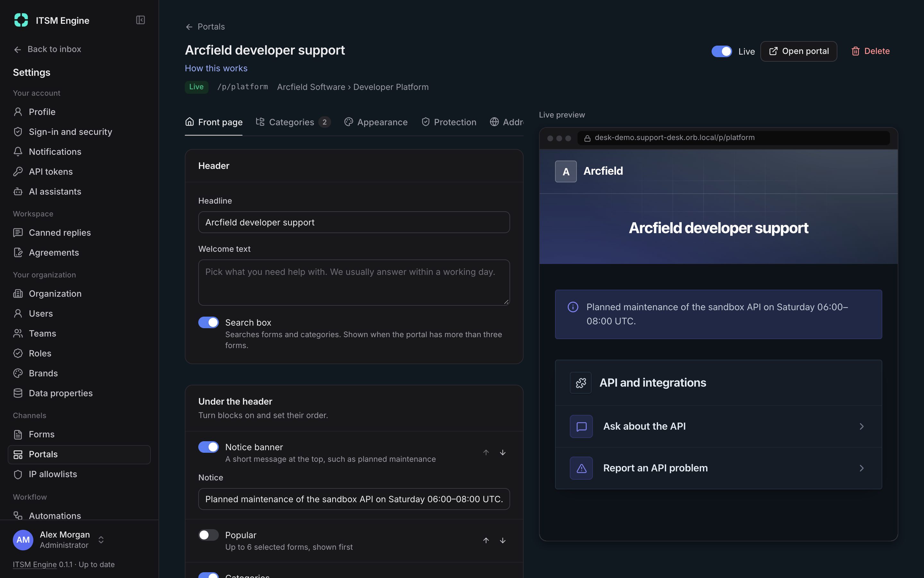Select the Front page tab

tap(214, 122)
